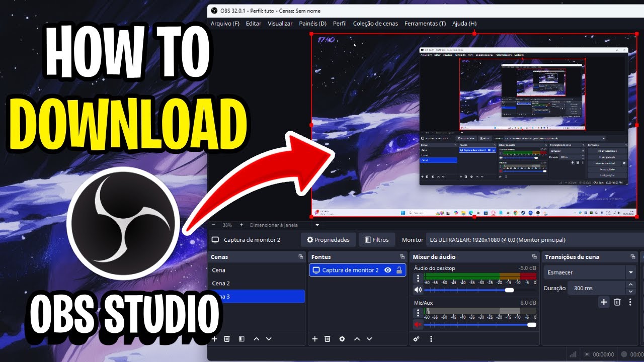Unmute the Mic/Aux channel

[418, 325]
